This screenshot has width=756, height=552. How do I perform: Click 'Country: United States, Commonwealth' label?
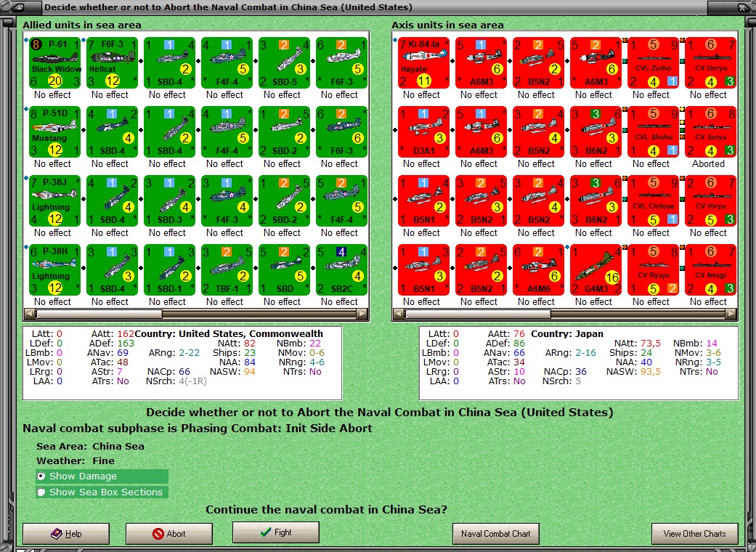point(229,333)
